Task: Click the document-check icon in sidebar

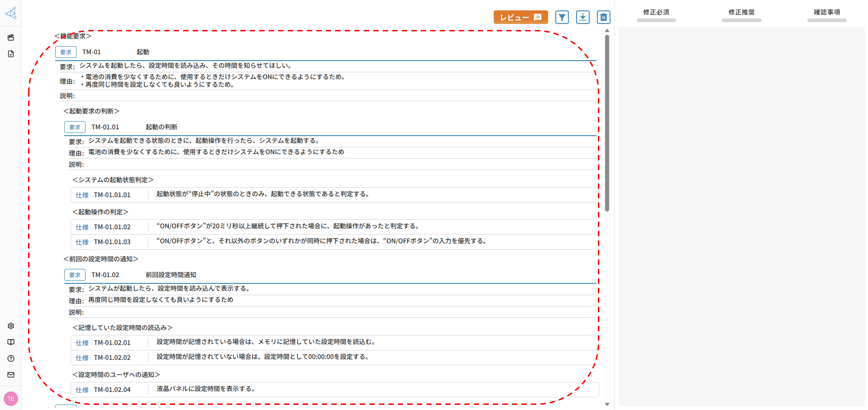Action: tap(11, 53)
